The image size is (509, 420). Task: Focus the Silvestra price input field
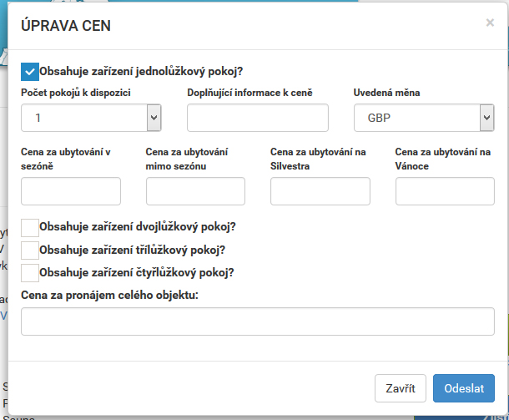click(320, 191)
